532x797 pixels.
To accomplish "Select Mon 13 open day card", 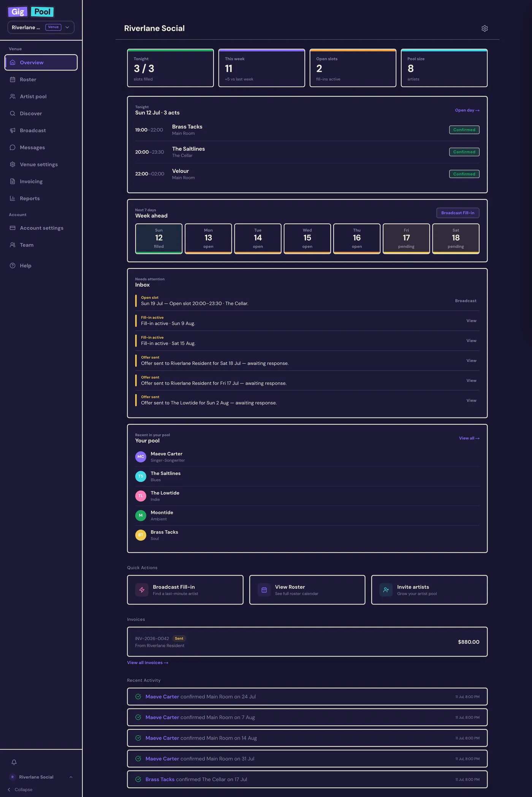I will 208,239.
